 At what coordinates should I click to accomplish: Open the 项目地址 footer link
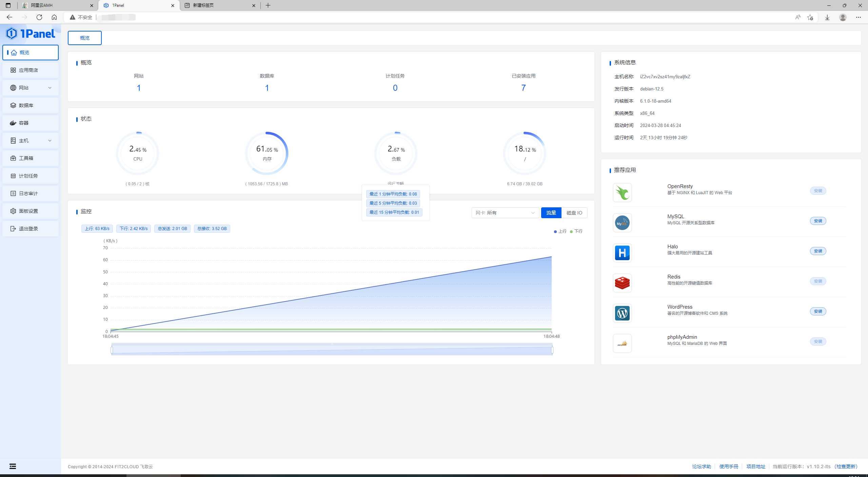[x=756, y=466]
